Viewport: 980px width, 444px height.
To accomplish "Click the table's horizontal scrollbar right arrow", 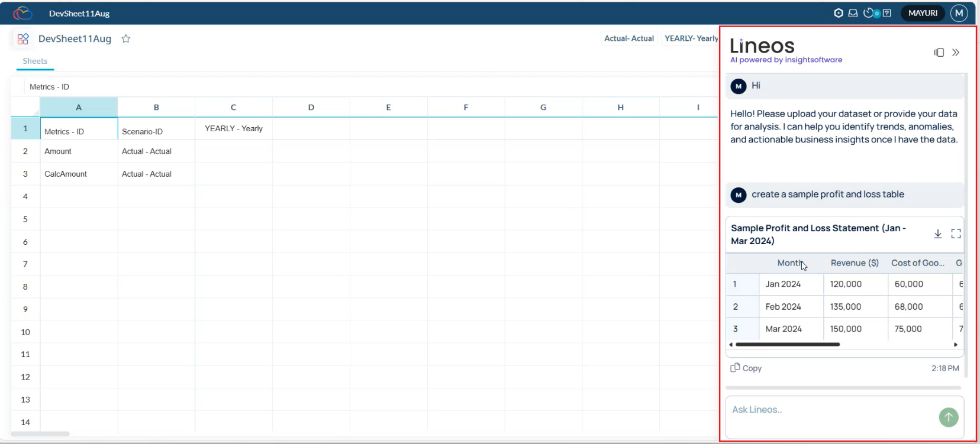I will (955, 345).
